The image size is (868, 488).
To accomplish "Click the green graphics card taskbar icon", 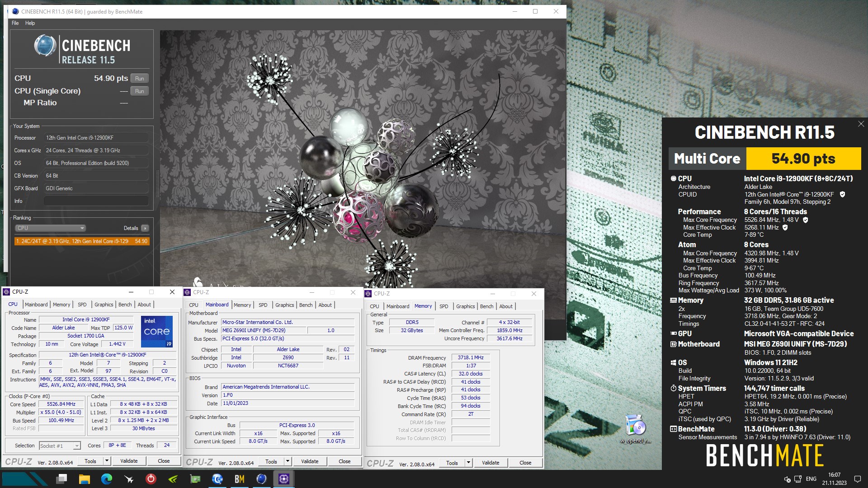I will 195,479.
